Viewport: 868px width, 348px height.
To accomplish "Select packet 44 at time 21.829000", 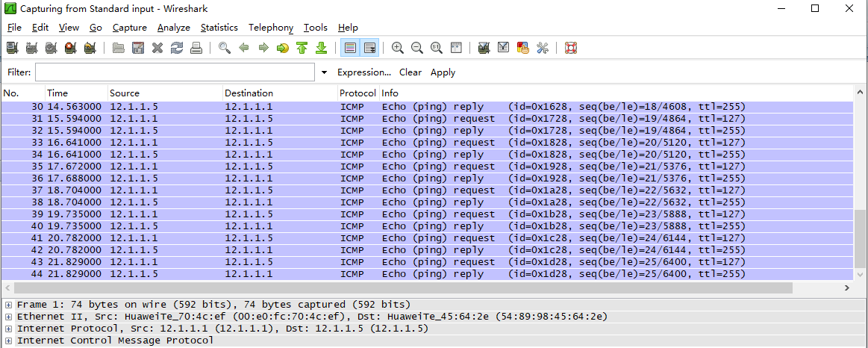I will coord(427,274).
